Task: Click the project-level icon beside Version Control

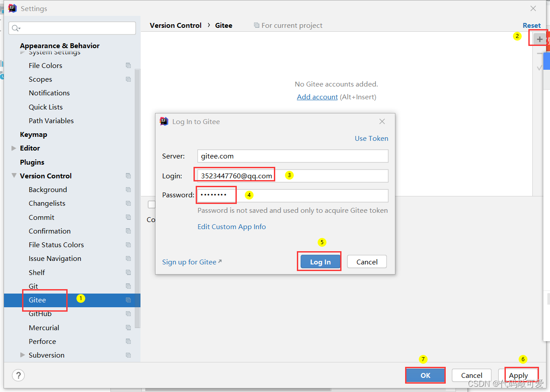Action: point(128,176)
